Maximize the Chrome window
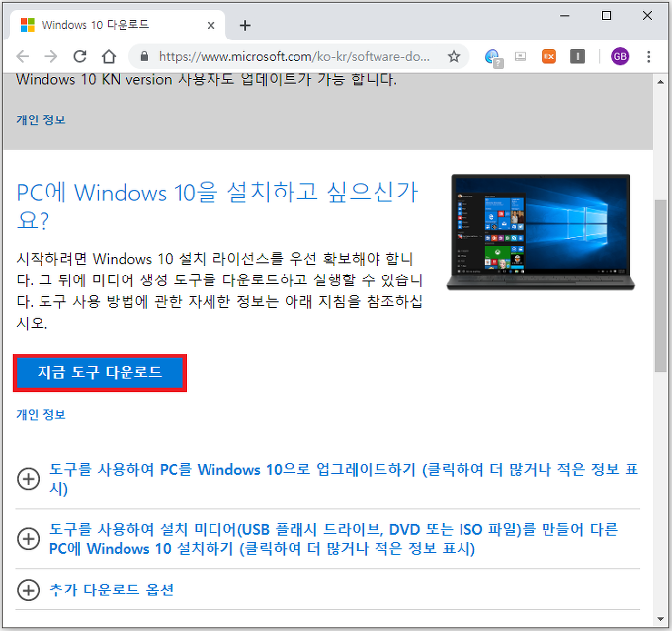 click(606, 16)
